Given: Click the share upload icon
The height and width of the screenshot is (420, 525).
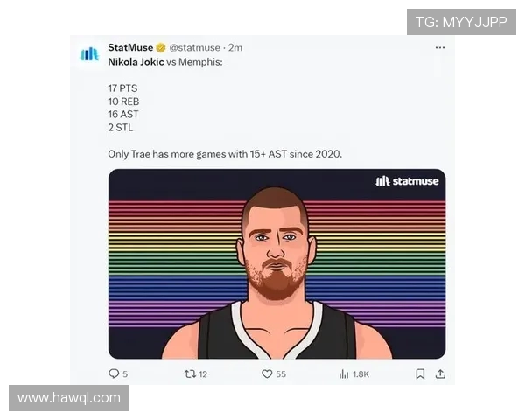Looking at the screenshot, I should click(x=440, y=374).
